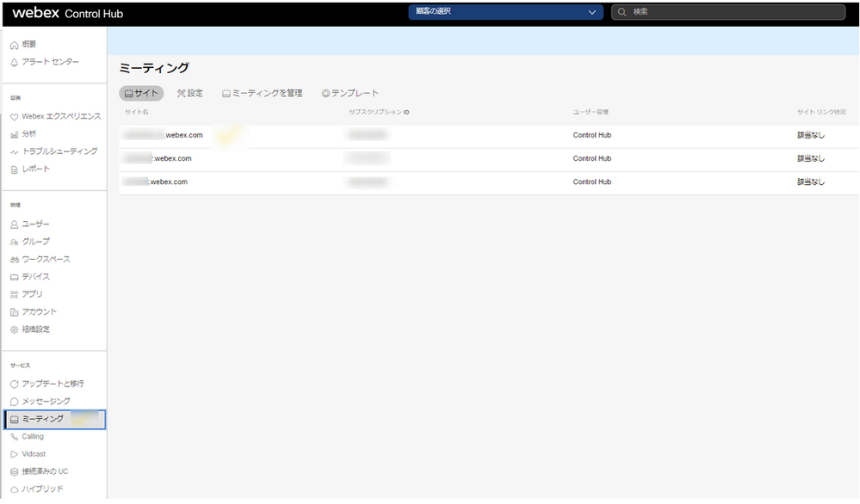
Task: Open トラブルシューティング page
Action: pyautogui.click(x=59, y=151)
